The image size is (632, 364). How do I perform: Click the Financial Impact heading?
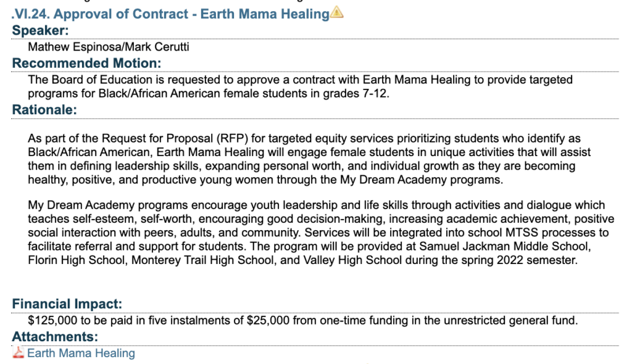[x=67, y=304]
